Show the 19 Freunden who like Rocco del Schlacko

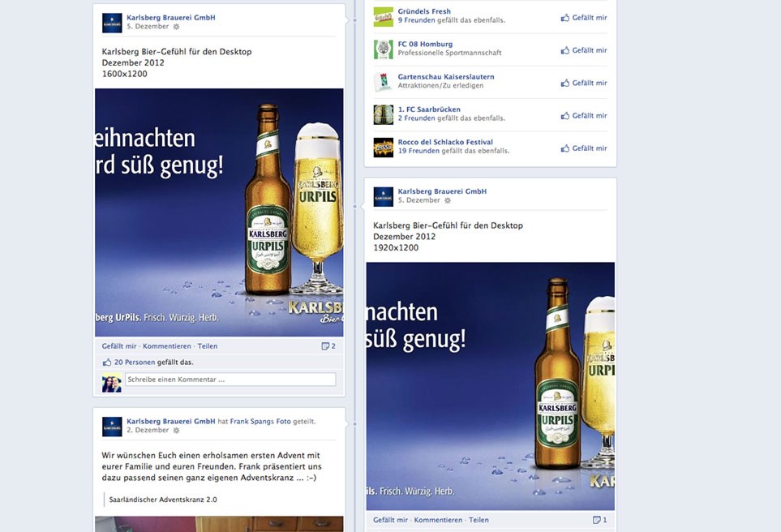click(419, 151)
